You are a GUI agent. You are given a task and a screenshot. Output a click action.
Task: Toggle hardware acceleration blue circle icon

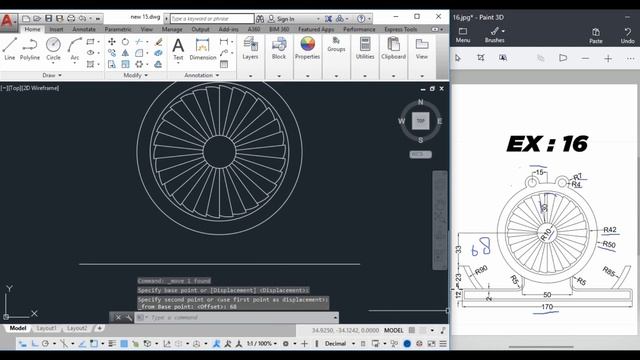point(407,344)
